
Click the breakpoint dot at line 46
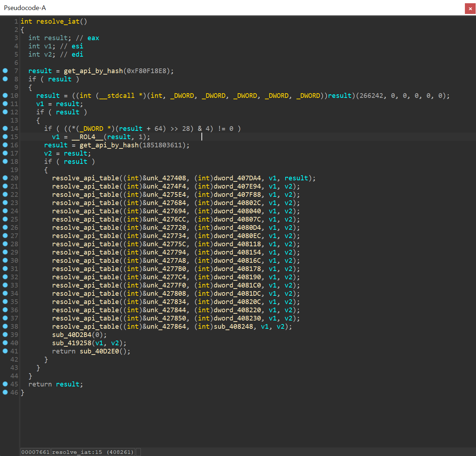coord(5,392)
